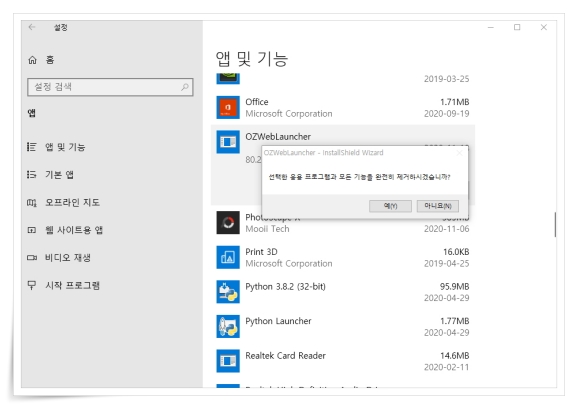
Task: Select the Print 3D name text
Action: 261,252
